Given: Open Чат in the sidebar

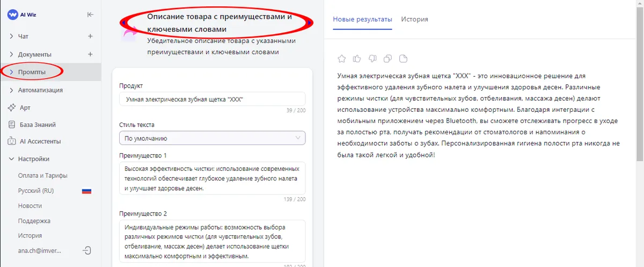Looking at the screenshot, I should [23, 36].
